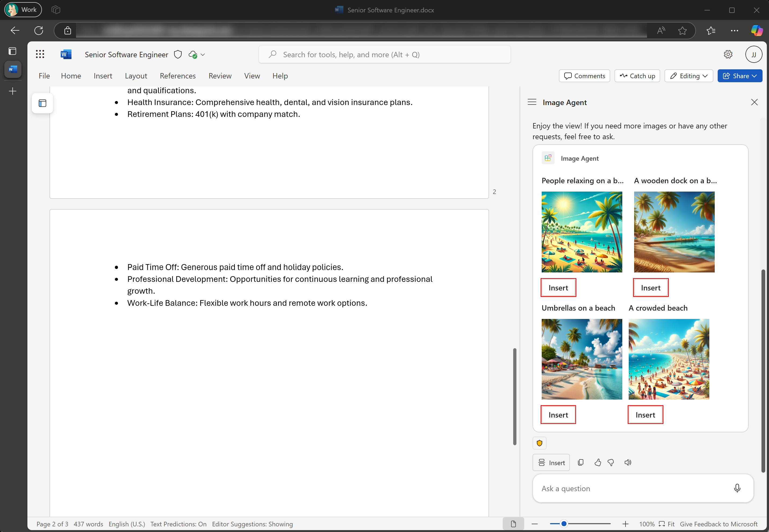Toggle the page view button in status bar

[x=513, y=524]
